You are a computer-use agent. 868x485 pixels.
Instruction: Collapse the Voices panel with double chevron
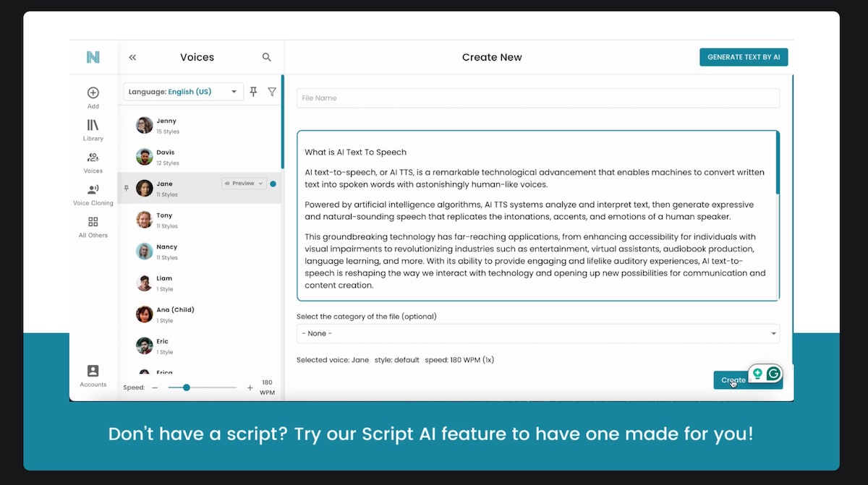pyautogui.click(x=132, y=58)
